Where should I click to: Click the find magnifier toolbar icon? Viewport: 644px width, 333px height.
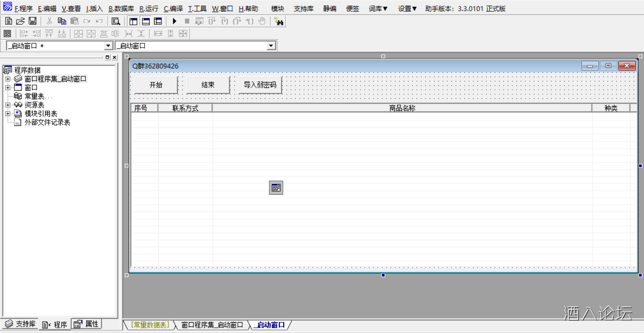[115, 21]
